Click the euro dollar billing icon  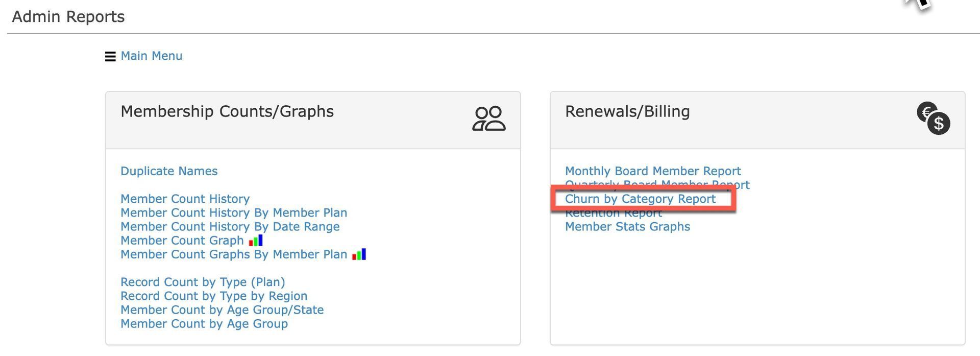[x=933, y=118]
